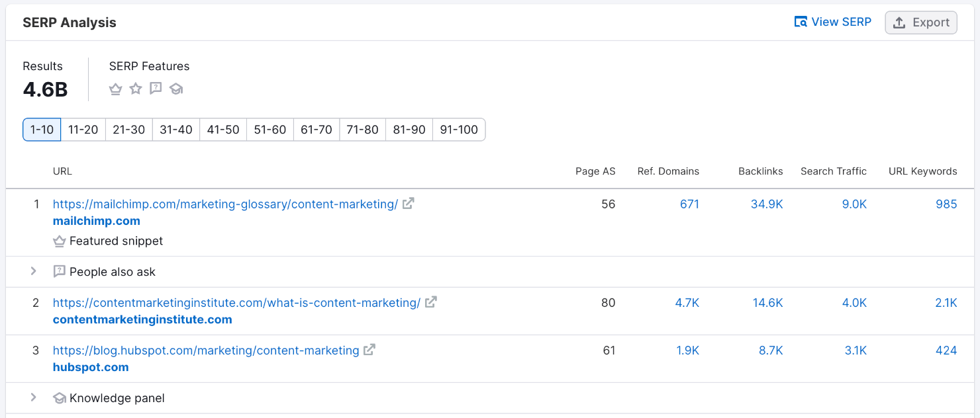Click crown icon beside Featured snippet label
The image size is (980, 418).
pos(59,241)
